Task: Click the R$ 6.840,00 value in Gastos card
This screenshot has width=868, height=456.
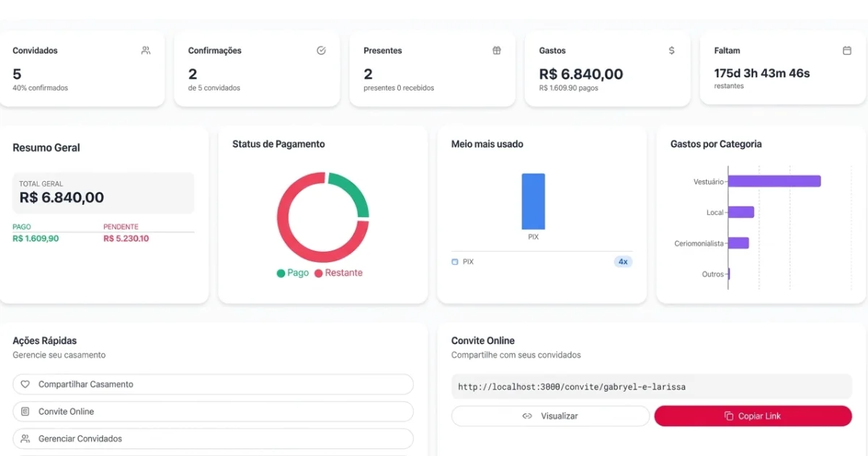Action: tap(581, 74)
